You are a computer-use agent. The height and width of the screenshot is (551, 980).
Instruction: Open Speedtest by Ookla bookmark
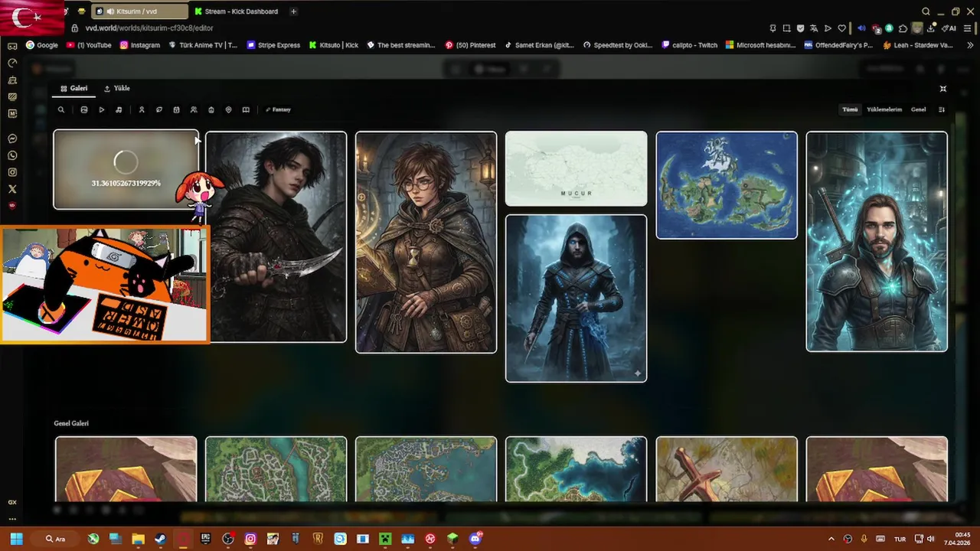(x=618, y=45)
